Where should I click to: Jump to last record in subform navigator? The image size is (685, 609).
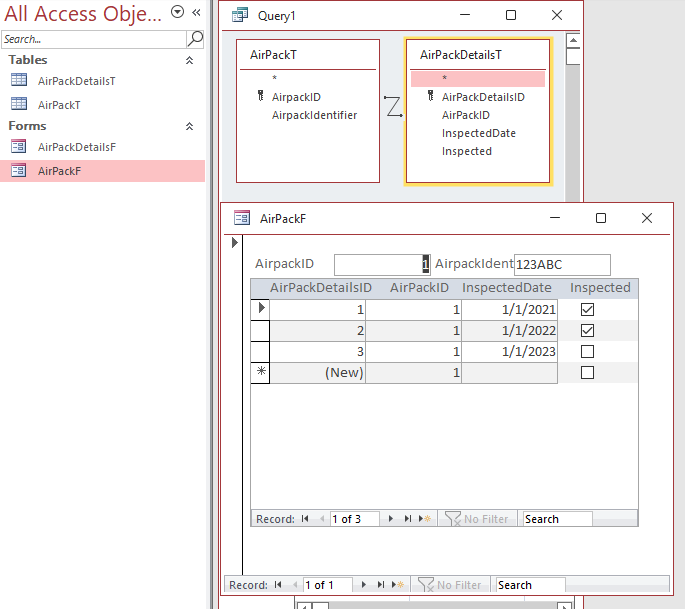tap(407, 519)
